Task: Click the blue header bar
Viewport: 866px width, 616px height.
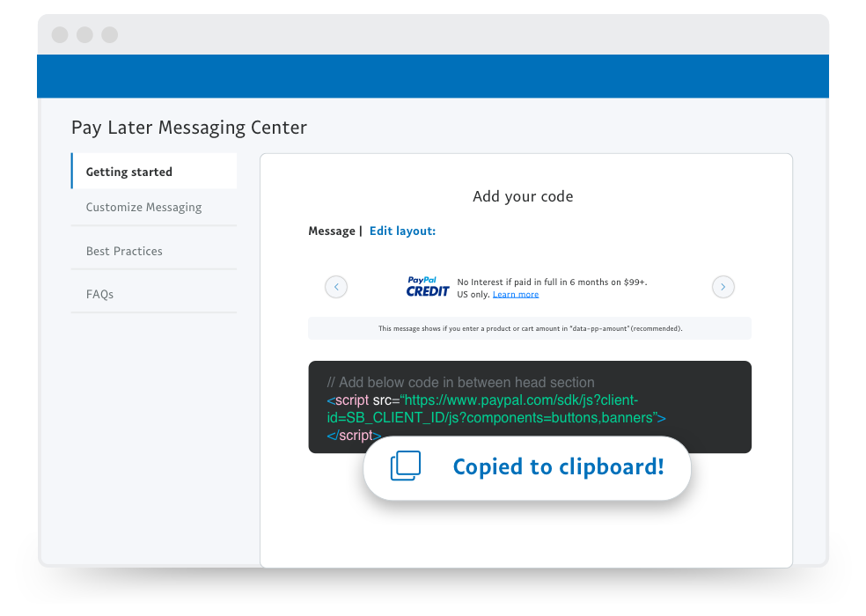Action: click(x=433, y=77)
